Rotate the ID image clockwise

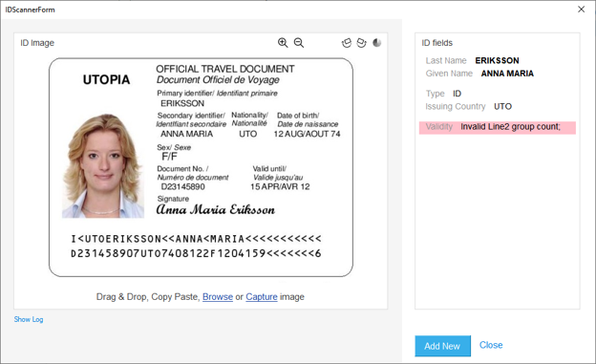tap(361, 43)
